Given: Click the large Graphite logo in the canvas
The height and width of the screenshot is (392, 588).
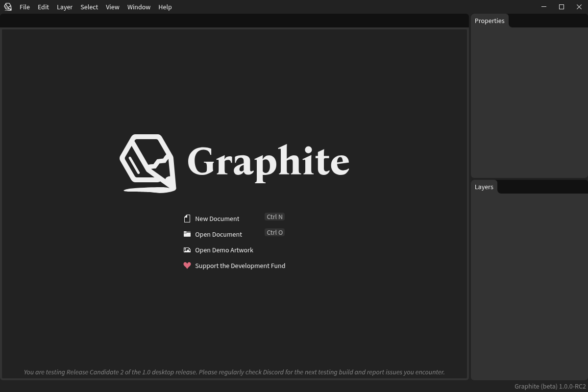Looking at the screenshot, I should (x=234, y=163).
